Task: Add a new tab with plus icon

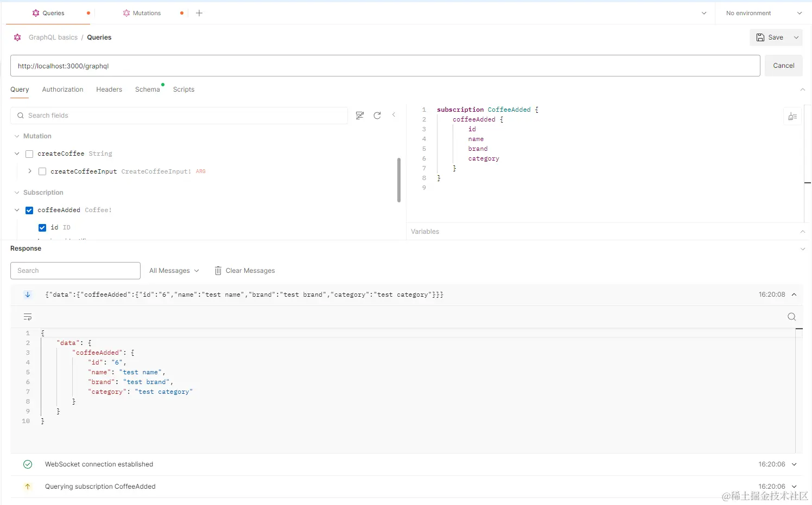Action: pyautogui.click(x=199, y=13)
